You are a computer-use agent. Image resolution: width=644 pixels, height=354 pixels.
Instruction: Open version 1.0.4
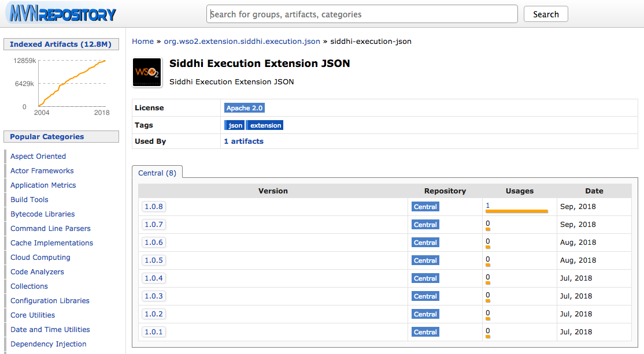pos(154,278)
